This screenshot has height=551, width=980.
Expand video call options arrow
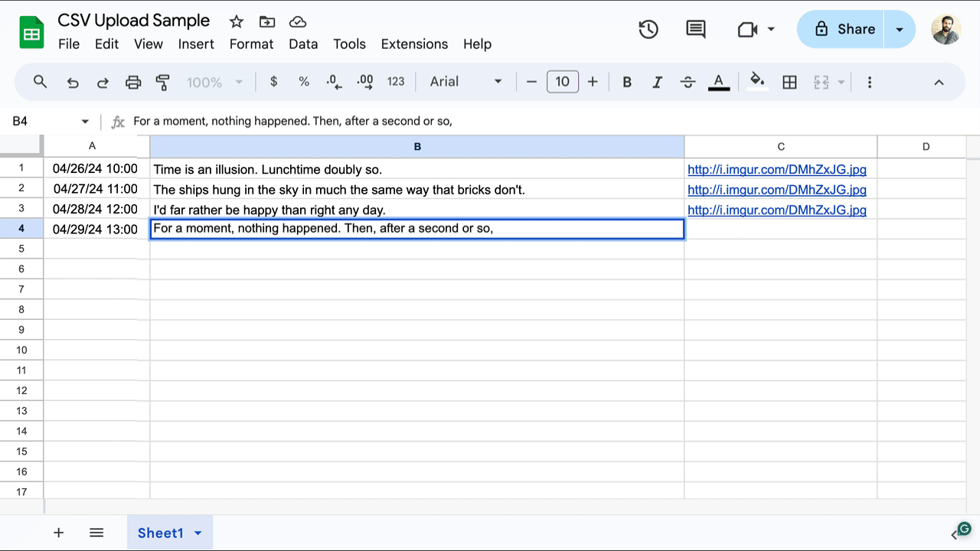771,29
